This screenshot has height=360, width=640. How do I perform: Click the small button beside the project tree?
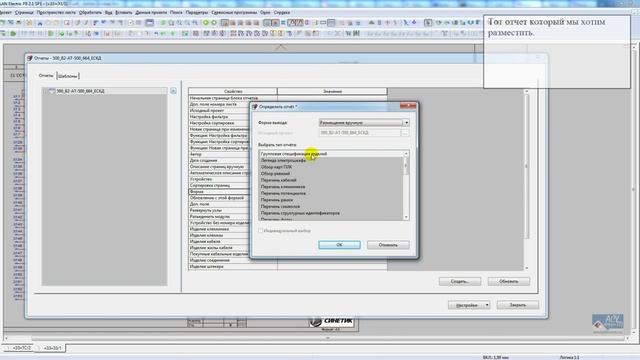(173, 91)
